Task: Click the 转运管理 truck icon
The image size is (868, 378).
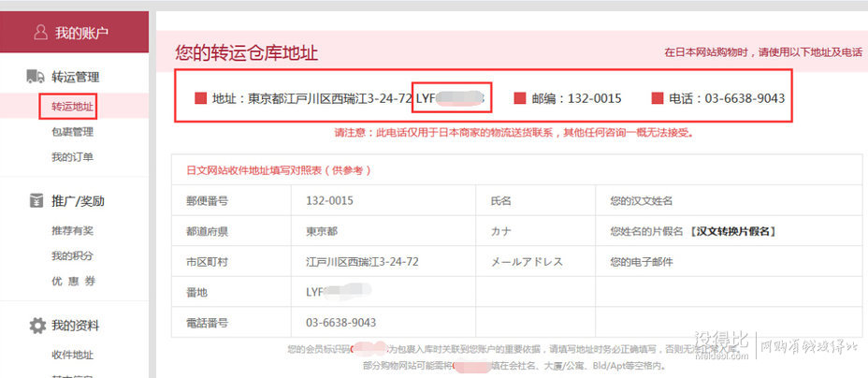Action: [x=36, y=77]
